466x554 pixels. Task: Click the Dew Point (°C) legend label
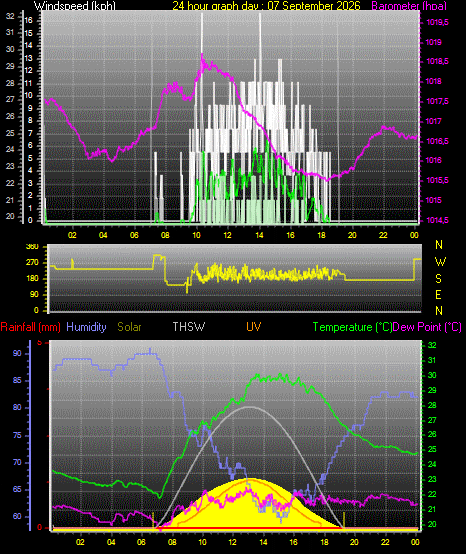coord(427,327)
